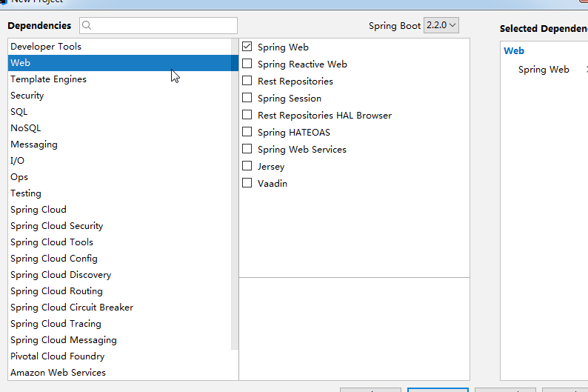The image size is (588, 392).
Task: Select the Ops category
Action: coord(120,177)
